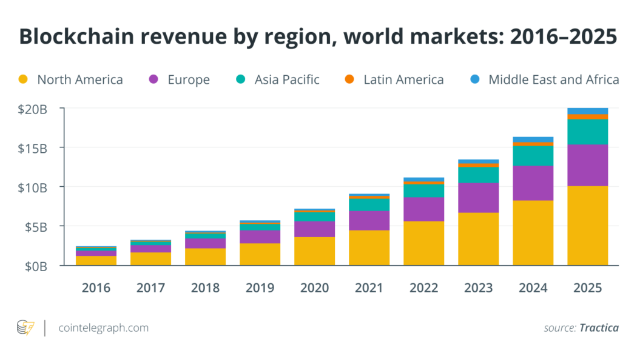This screenshot has width=637, height=364.
Task: Toggle the Asia Pacific legend label
Action: pos(287,79)
